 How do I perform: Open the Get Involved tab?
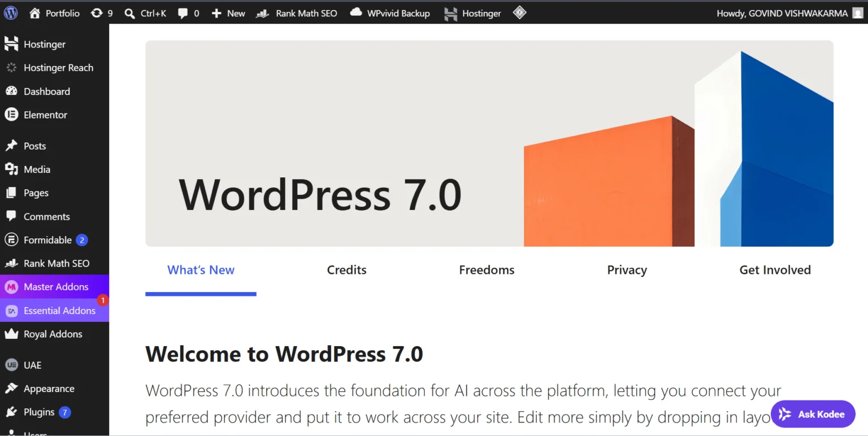click(775, 270)
